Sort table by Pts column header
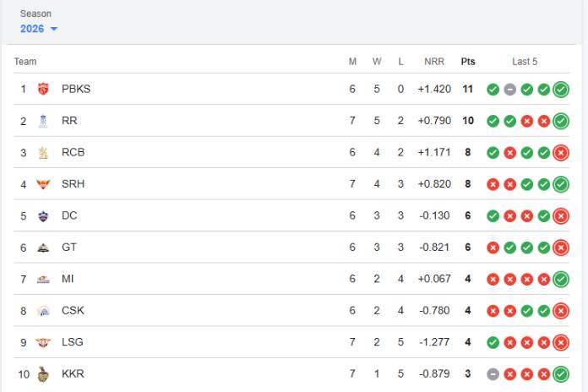 coord(468,62)
